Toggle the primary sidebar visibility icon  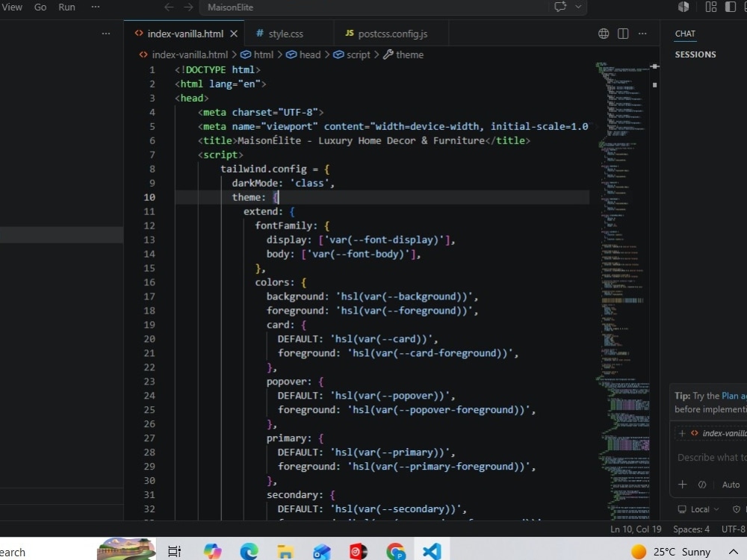point(731,7)
